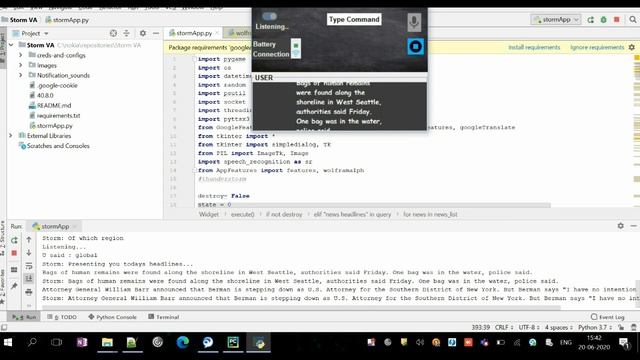Open the TODO tool window tab

point(62,317)
